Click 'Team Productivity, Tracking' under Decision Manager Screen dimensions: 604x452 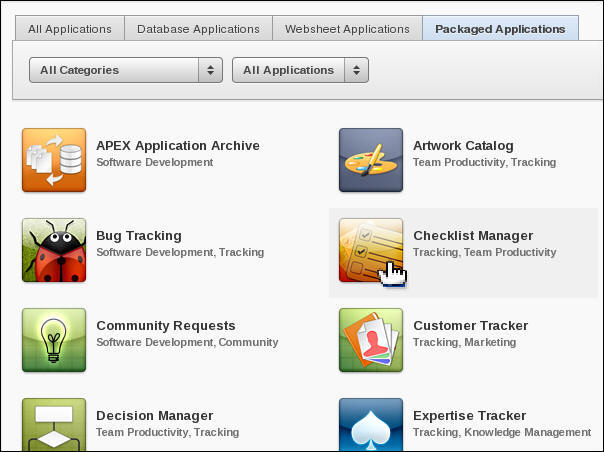coord(168,432)
